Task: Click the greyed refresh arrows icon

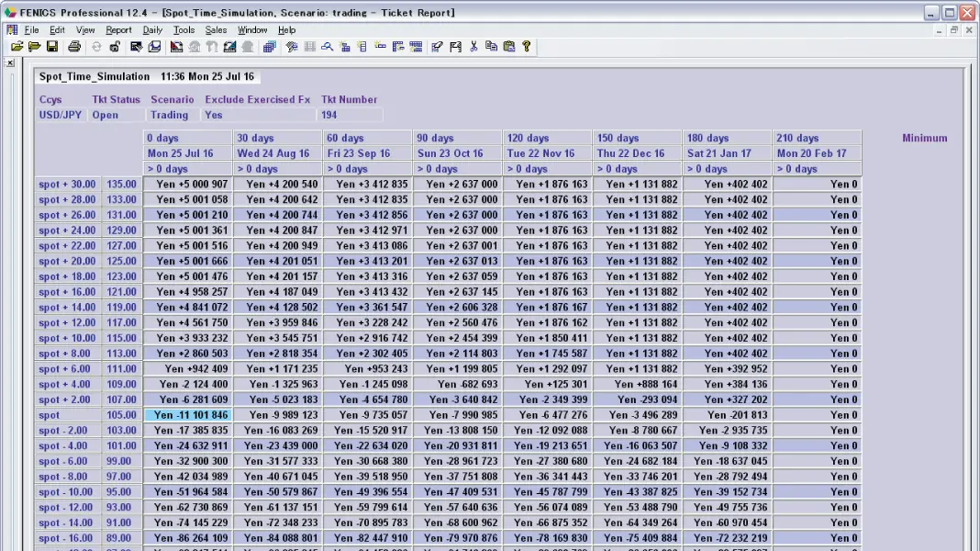Action: coord(96,46)
